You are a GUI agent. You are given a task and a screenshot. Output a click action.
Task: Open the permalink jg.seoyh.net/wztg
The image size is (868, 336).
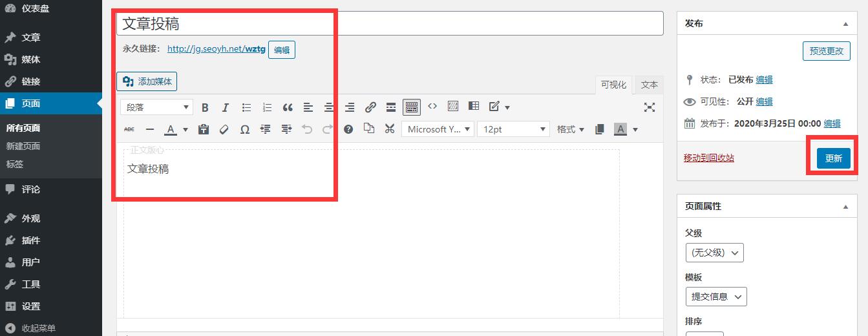(x=217, y=48)
